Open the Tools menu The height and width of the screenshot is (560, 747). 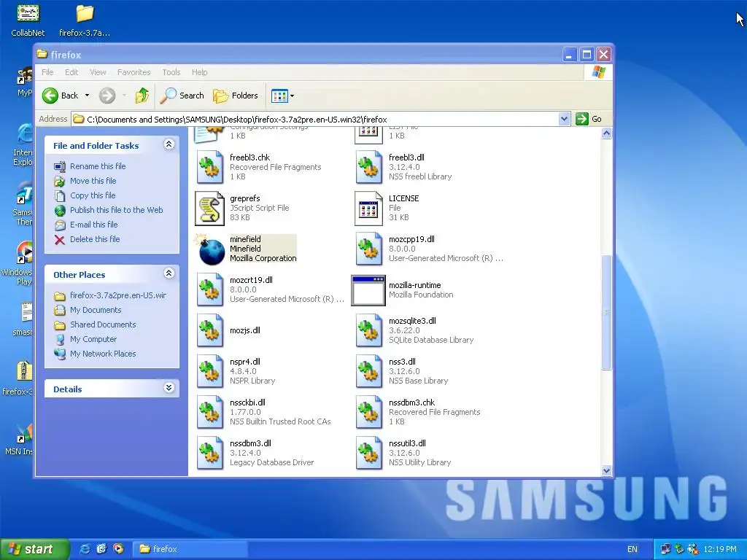click(x=171, y=72)
